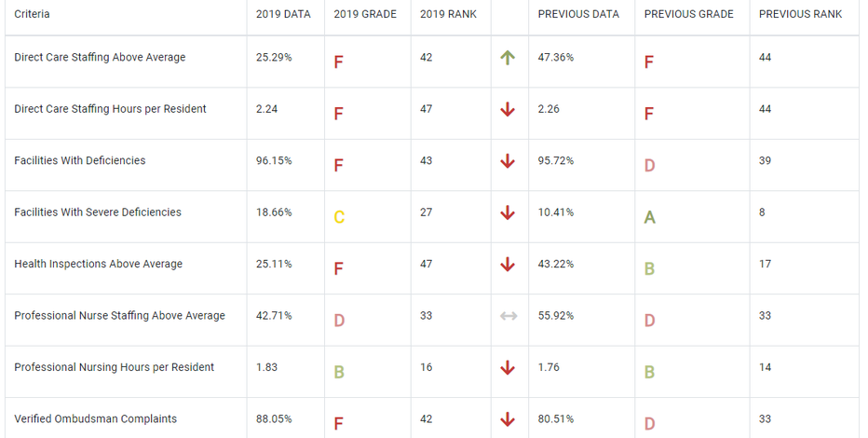Viewport: 868px width, 438px height.
Task: Click the 96.15% value for Facilities With Deficiencies
Action: 274,160
